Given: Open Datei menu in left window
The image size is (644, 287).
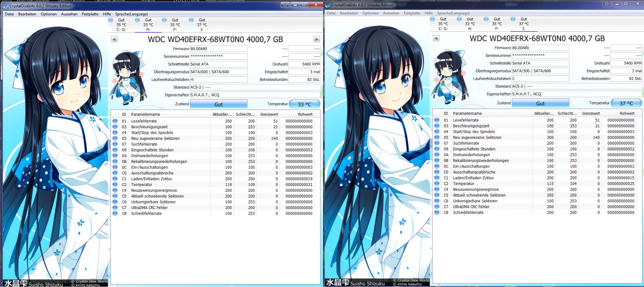Looking at the screenshot, I should (9, 14).
